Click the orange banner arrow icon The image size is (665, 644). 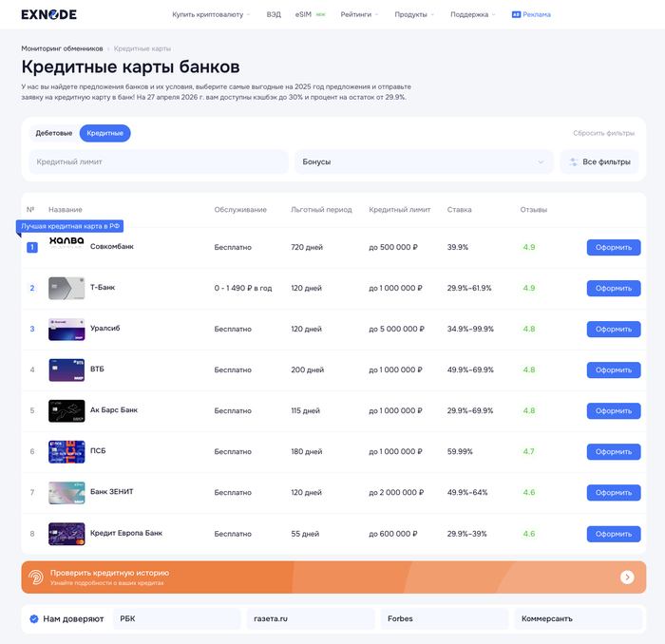click(x=627, y=577)
